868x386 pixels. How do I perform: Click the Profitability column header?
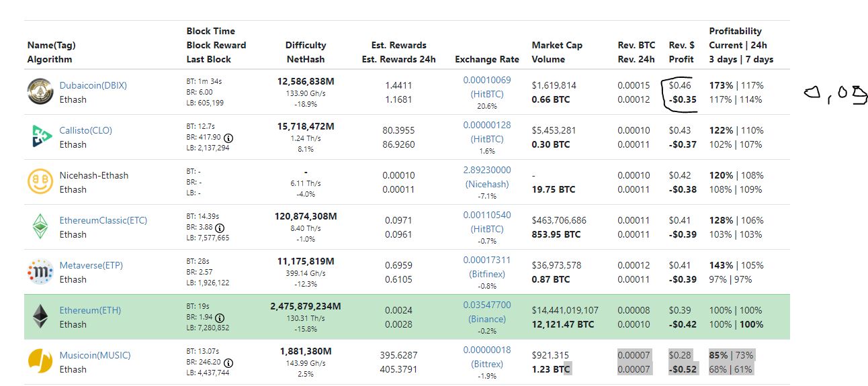coord(736,31)
